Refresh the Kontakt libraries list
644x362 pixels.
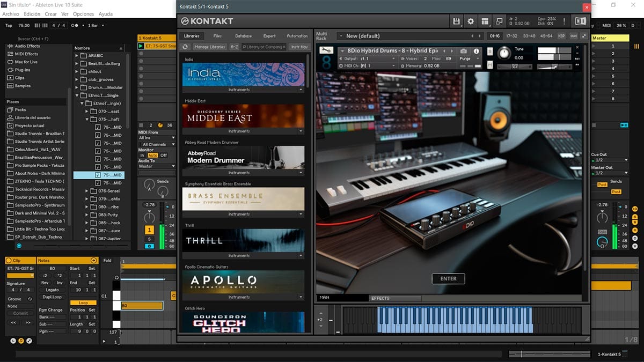pos(186,47)
